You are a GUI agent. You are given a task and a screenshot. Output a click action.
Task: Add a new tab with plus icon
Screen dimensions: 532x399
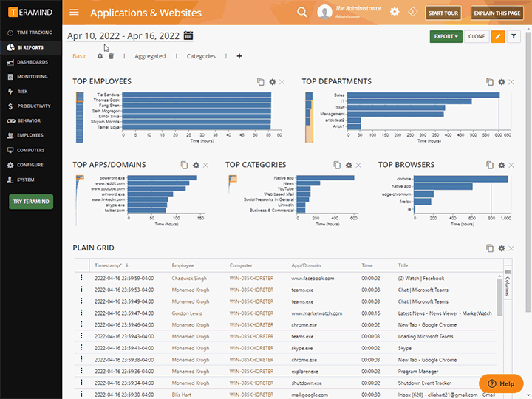point(239,56)
